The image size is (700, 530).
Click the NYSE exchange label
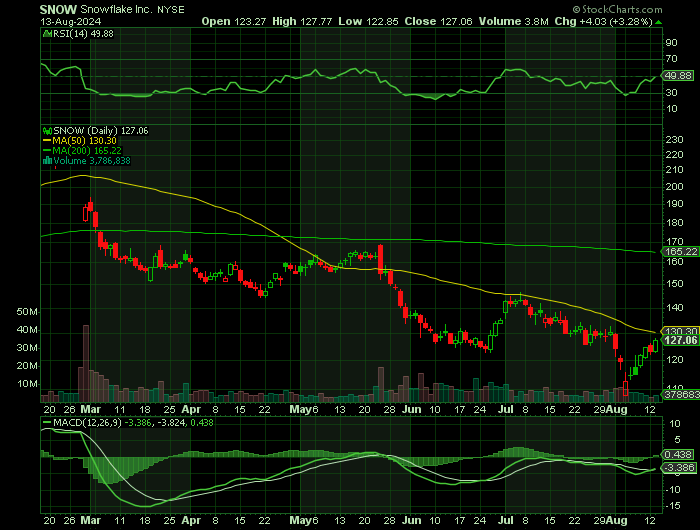pyautogui.click(x=171, y=10)
